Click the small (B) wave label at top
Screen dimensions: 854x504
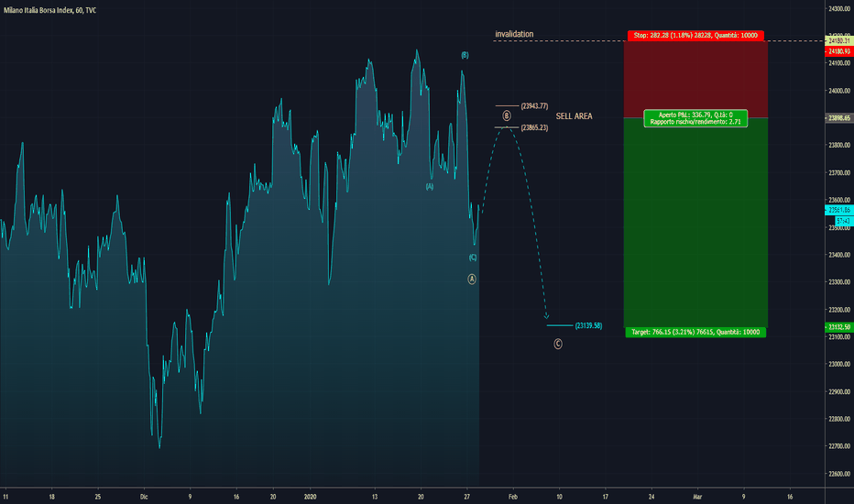[x=465, y=55]
